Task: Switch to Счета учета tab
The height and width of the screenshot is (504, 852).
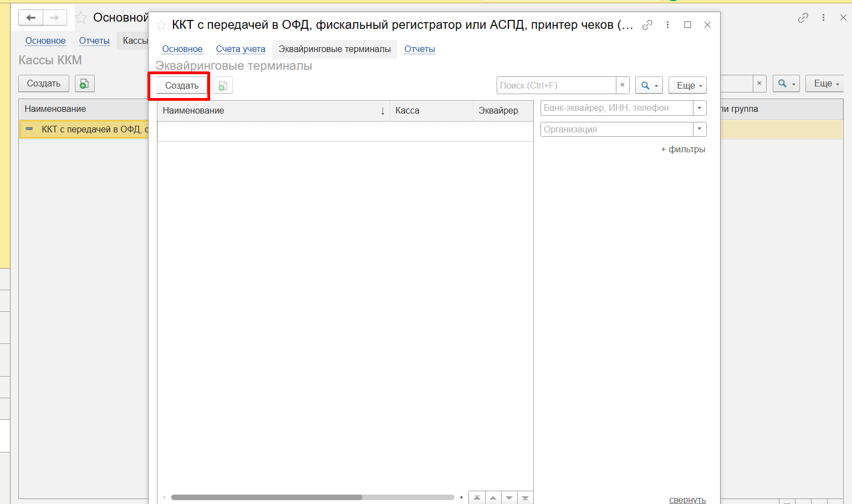Action: pyautogui.click(x=241, y=49)
